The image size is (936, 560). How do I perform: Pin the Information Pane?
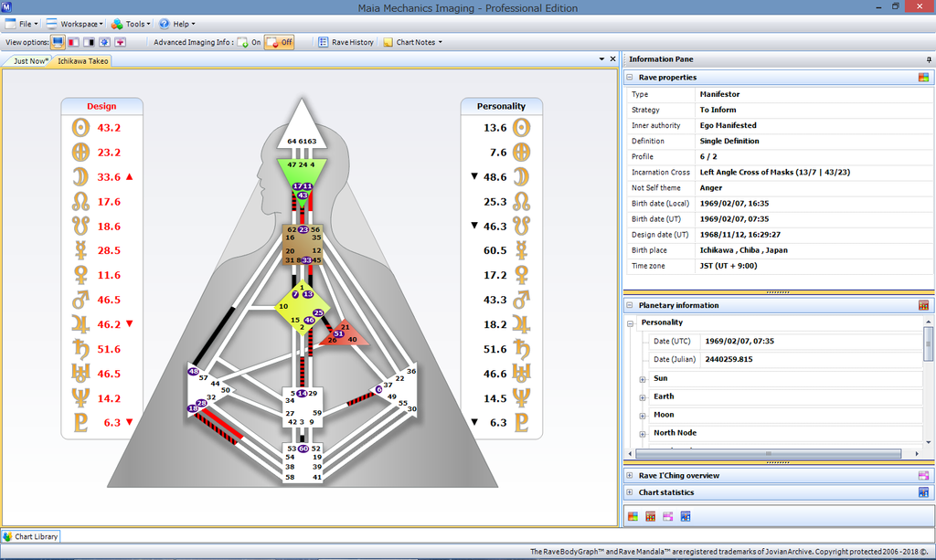point(929,59)
